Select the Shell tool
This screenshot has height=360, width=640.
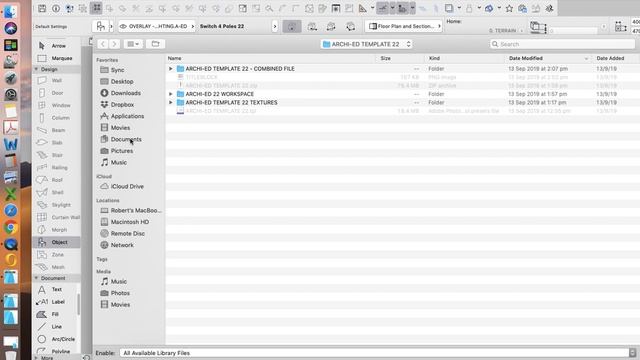56,192
